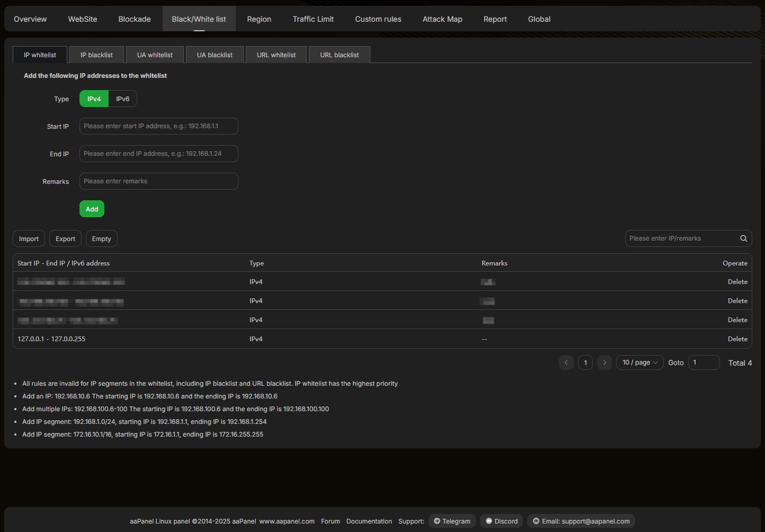765x532 pixels.
Task: Focus the Start IP input field
Action: pyautogui.click(x=158, y=126)
